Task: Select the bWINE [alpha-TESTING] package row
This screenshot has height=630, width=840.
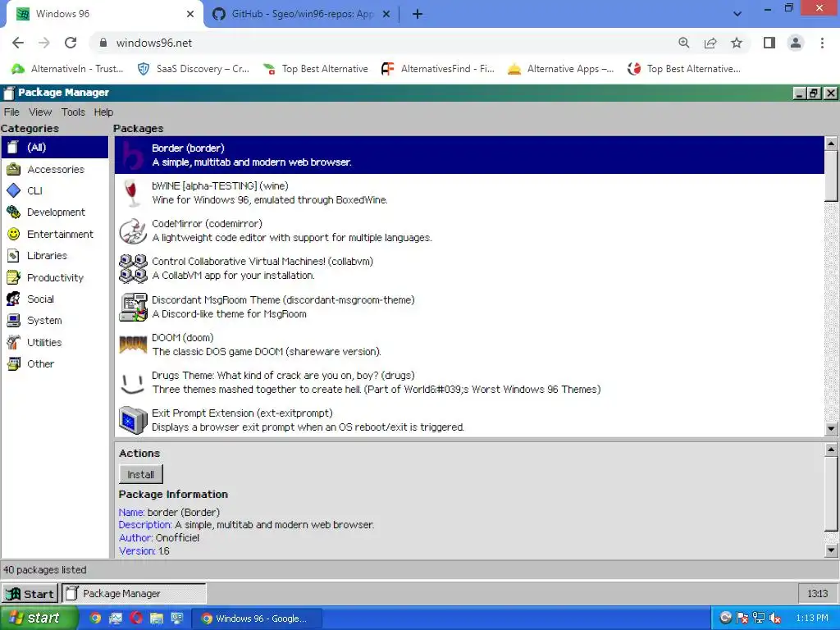Action: click(469, 193)
